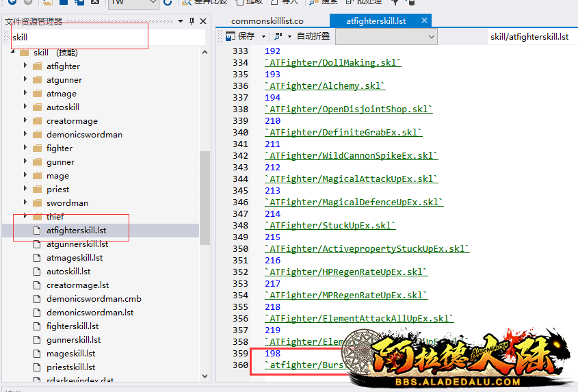
Task: Toggle the 自动折叠 auto-fold option
Action: tap(313, 36)
